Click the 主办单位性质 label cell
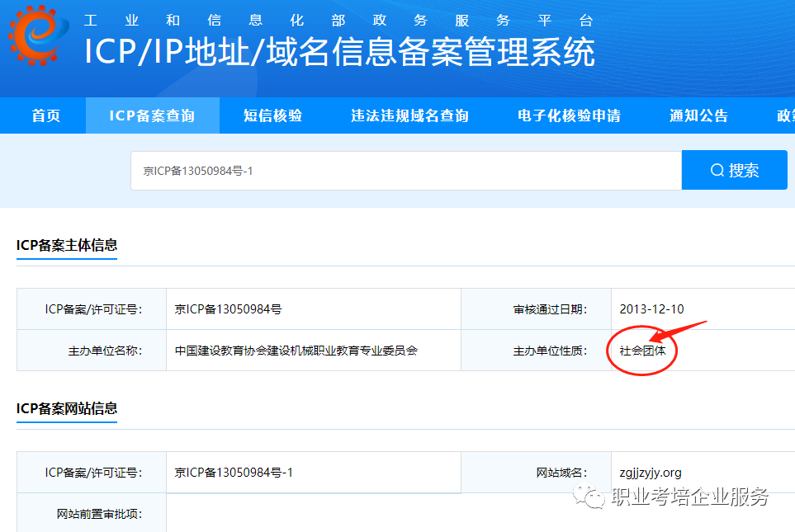 click(x=537, y=351)
